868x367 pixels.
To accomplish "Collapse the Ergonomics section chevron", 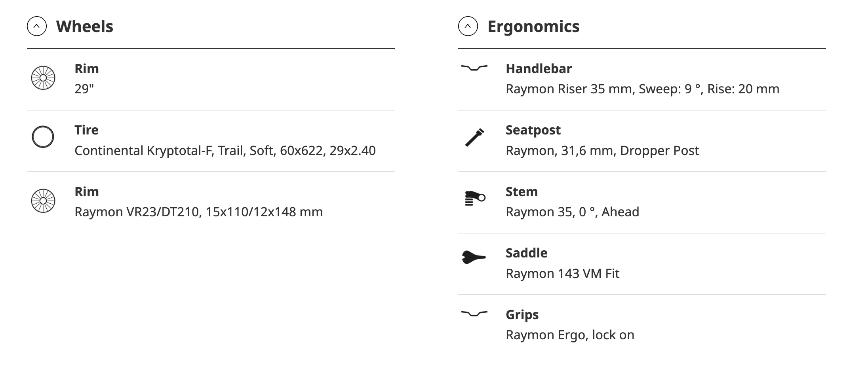I will click(468, 26).
